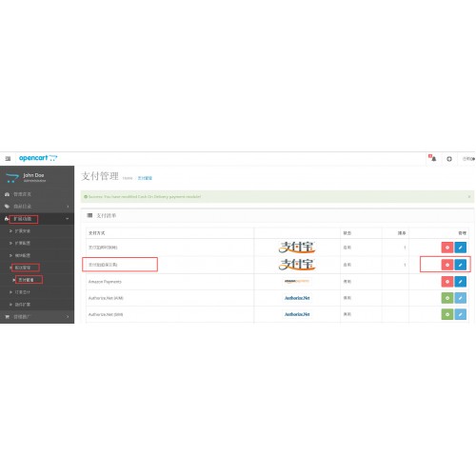Click the red uninstall button in the highlighted Alipay row
Viewport: 476px width, 476px height.
point(447,265)
